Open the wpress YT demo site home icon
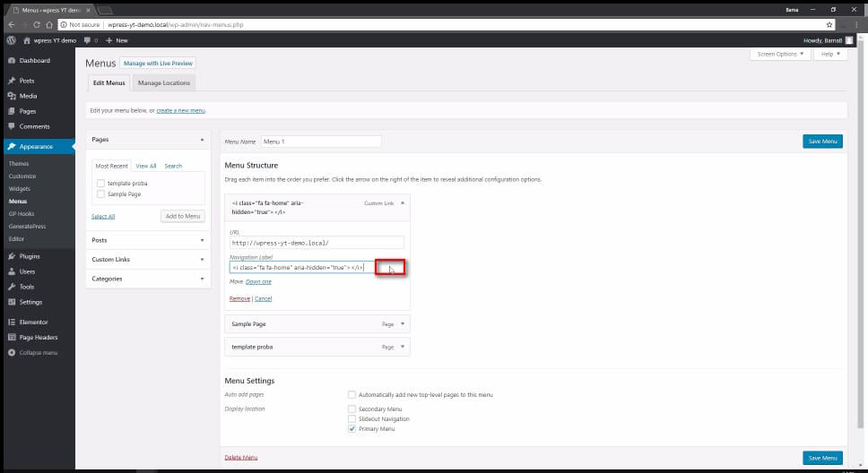The width and height of the screenshot is (868, 473). click(x=27, y=40)
